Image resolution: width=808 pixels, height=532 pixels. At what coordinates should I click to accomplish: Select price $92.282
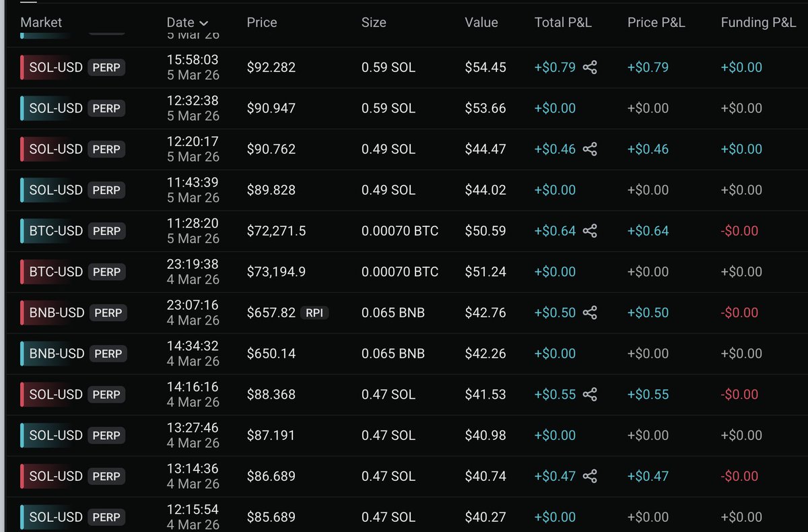coord(271,67)
